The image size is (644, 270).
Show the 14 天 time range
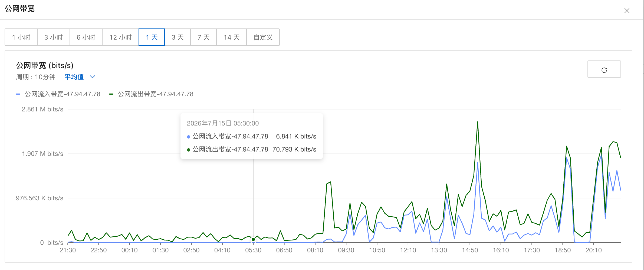(x=232, y=37)
